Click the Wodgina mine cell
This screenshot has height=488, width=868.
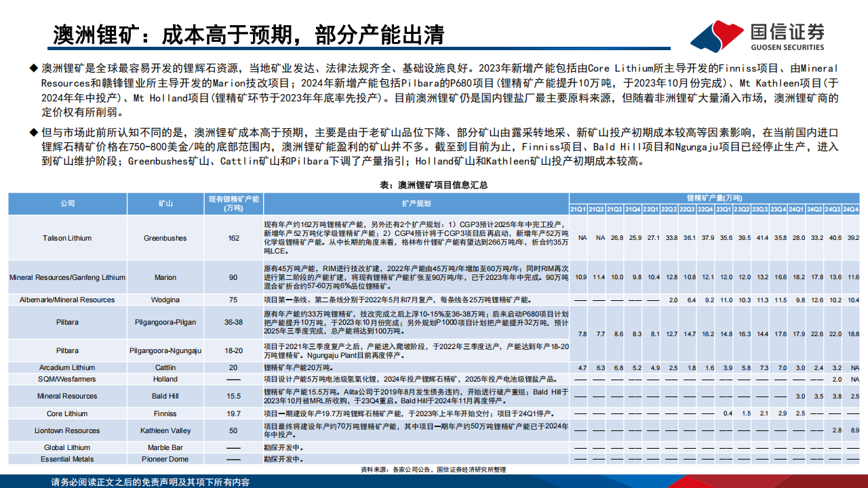[165, 300]
